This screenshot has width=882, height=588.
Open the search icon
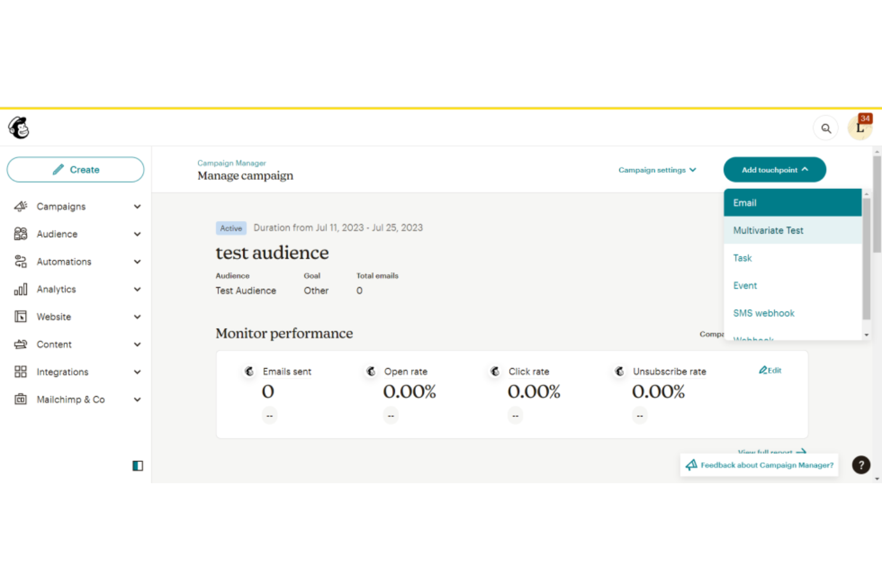coord(825,127)
